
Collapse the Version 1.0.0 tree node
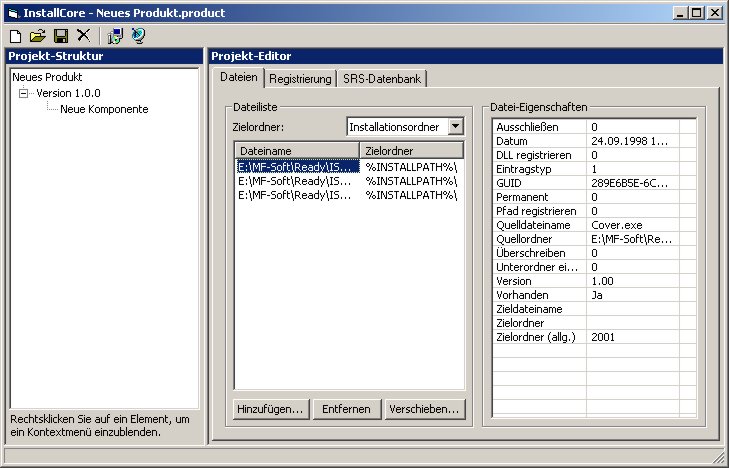[23, 93]
